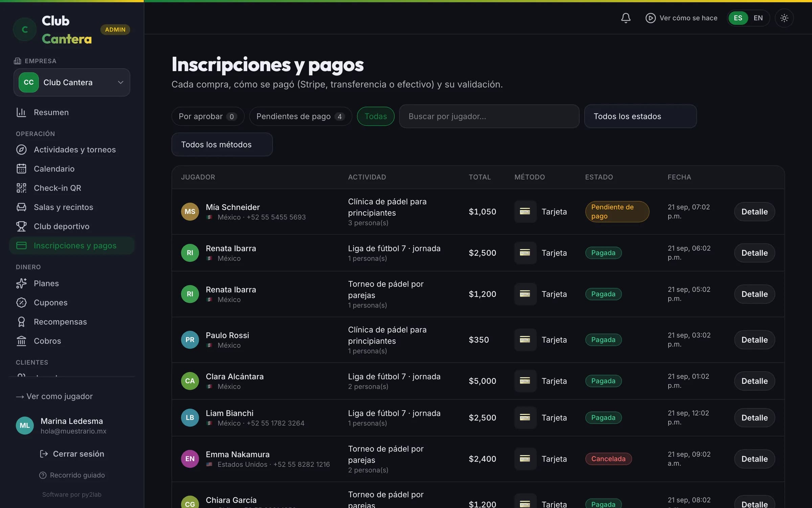Select the Todas filter tab
The width and height of the screenshot is (812, 508).
click(376, 116)
